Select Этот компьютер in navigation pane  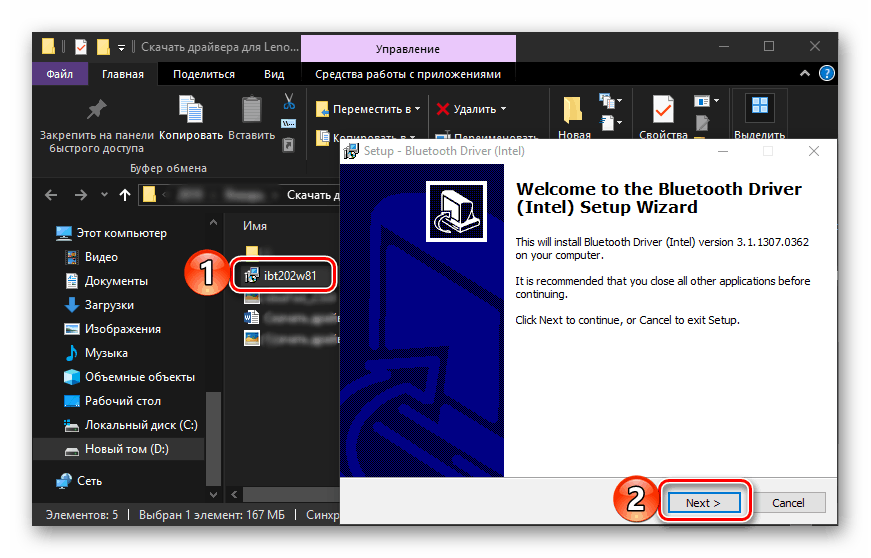pos(122,233)
